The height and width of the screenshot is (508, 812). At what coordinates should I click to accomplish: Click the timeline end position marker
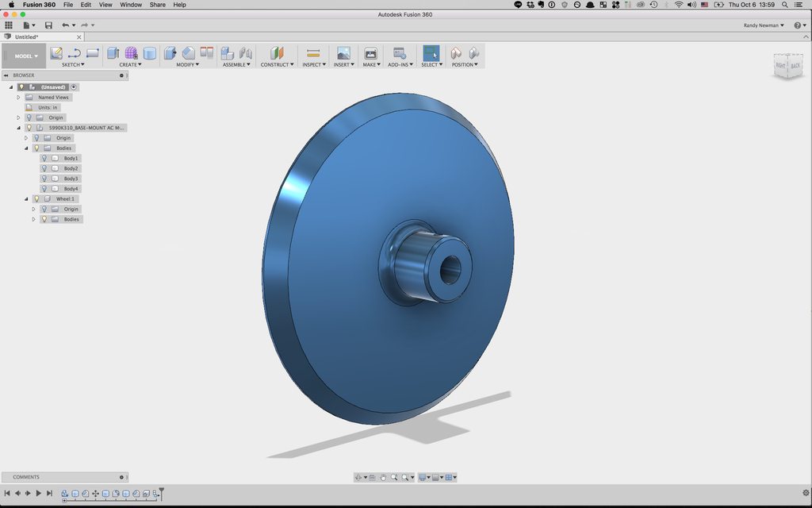pos(161,492)
